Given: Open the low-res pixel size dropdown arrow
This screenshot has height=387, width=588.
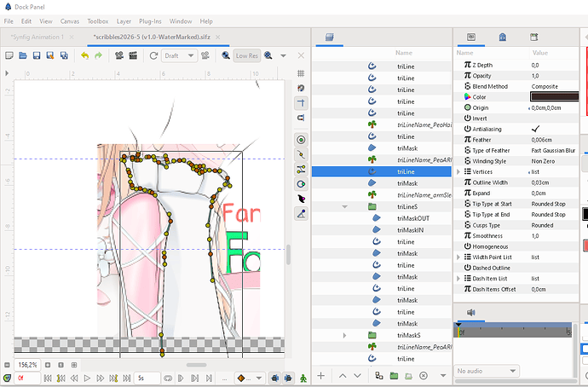Looking at the screenshot, I should point(283,55).
